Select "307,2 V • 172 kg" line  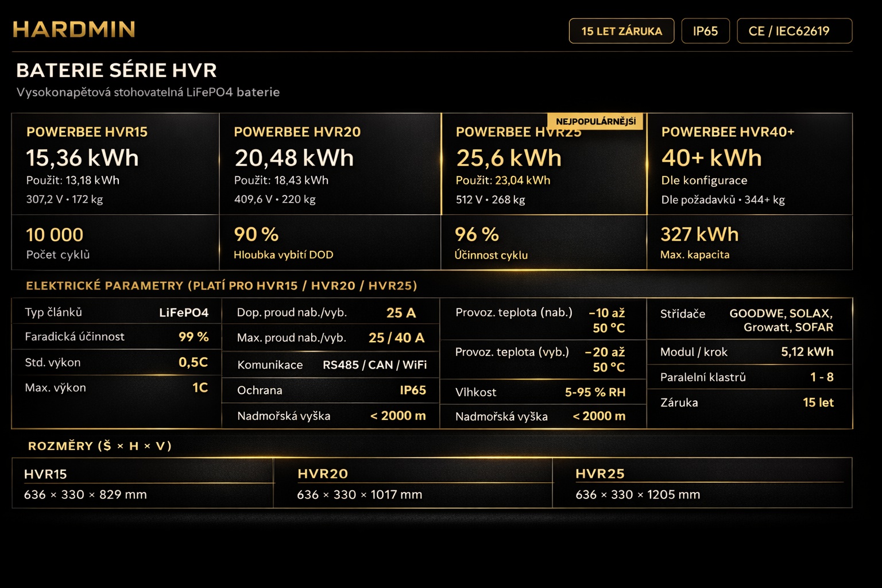pos(64,199)
